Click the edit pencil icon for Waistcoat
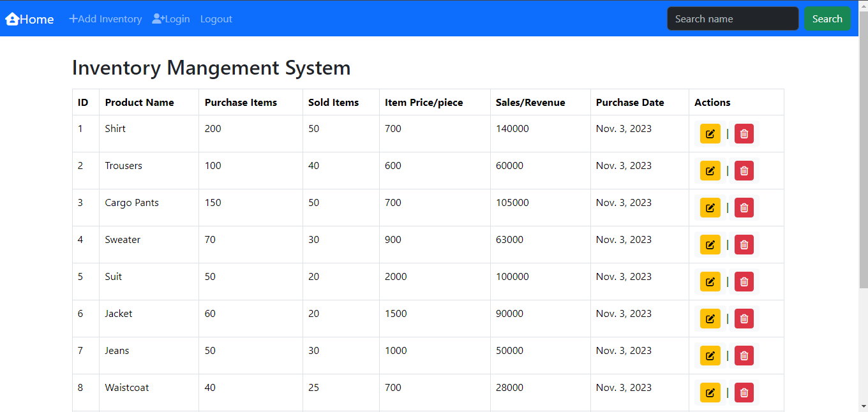 point(710,392)
